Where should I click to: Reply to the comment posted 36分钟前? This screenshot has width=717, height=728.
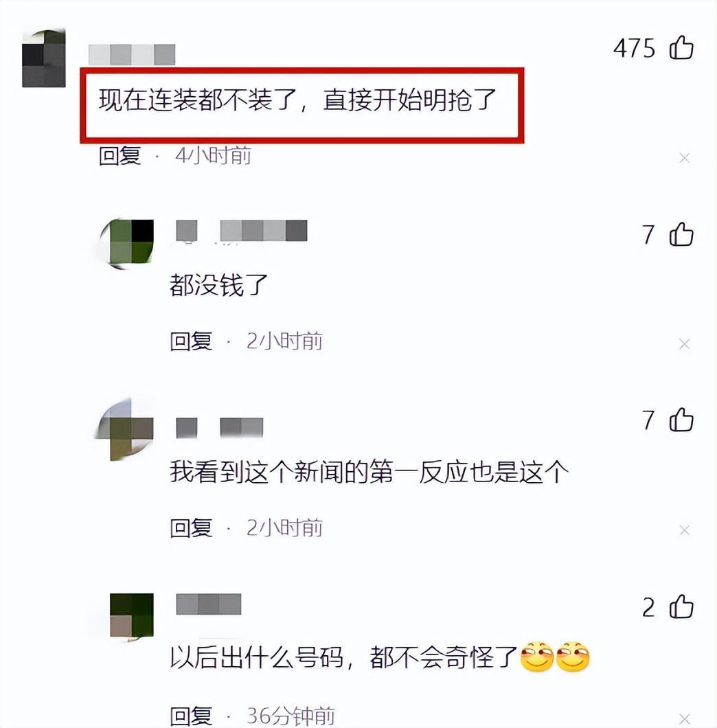click(191, 716)
